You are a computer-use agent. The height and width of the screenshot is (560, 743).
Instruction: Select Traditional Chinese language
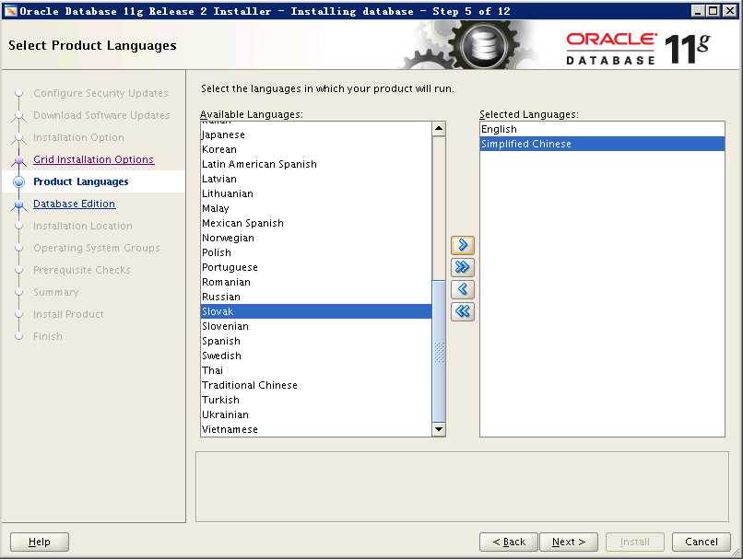click(316, 385)
